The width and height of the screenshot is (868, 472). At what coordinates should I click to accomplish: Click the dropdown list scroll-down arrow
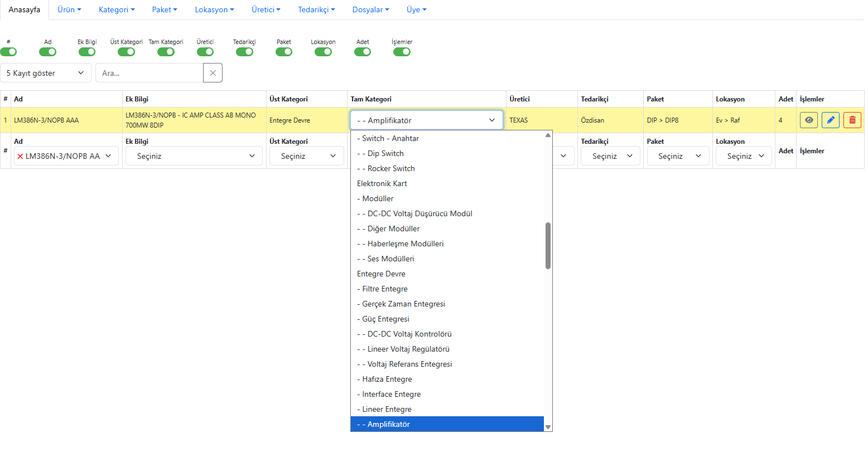(x=548, y=427)
